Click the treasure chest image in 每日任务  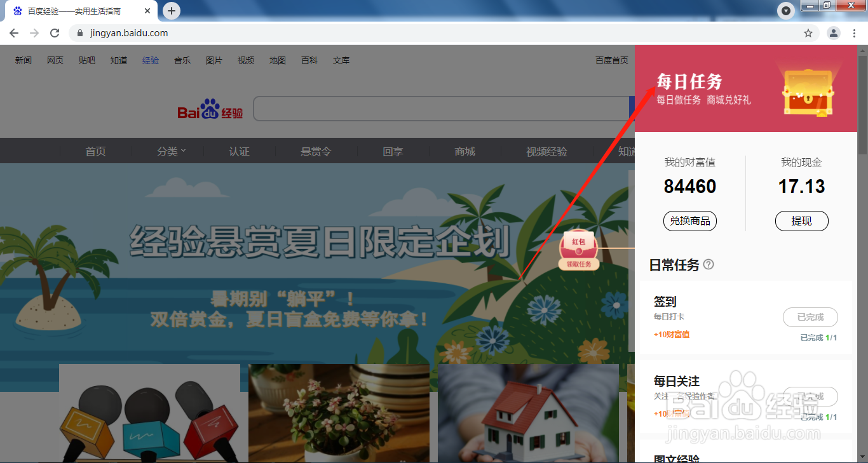tap(808, 91)
